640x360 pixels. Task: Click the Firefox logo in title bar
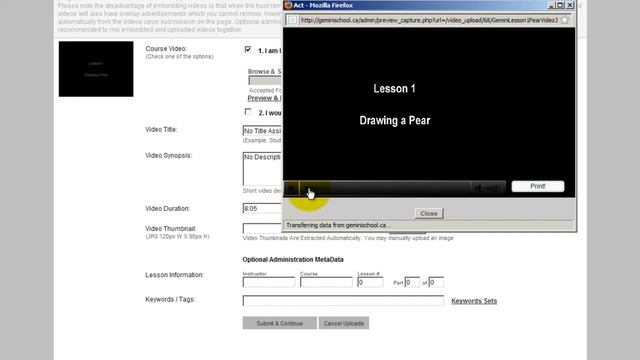[x=288, y=5]
